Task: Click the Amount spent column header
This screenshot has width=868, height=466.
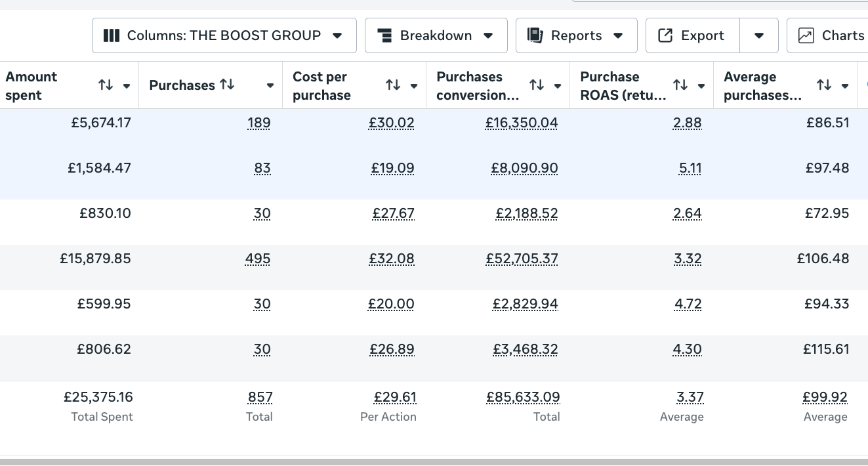Action: pos(69,85)
